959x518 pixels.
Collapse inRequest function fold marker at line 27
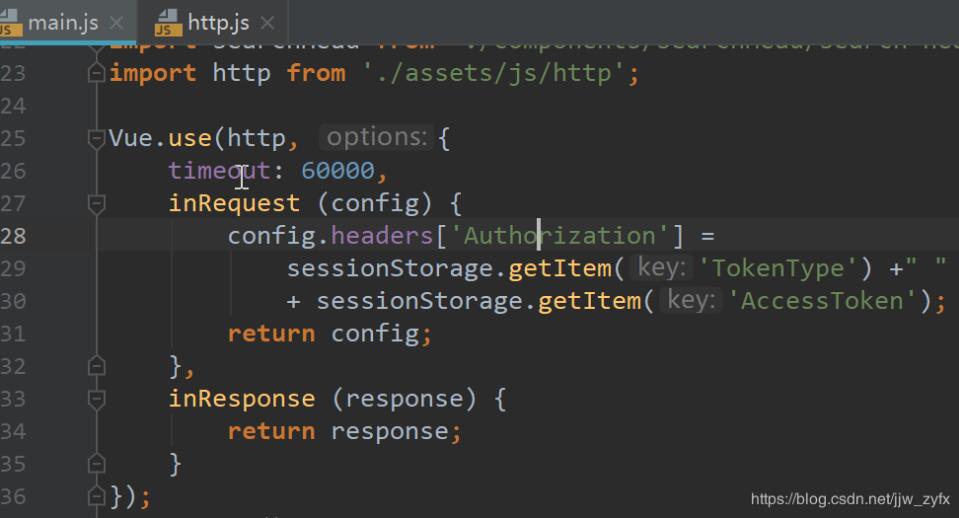(96, 204)
